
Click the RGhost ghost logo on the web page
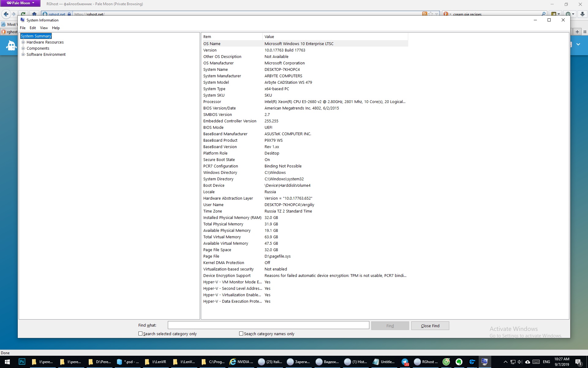pyautogui.click(x=11, y=46)
